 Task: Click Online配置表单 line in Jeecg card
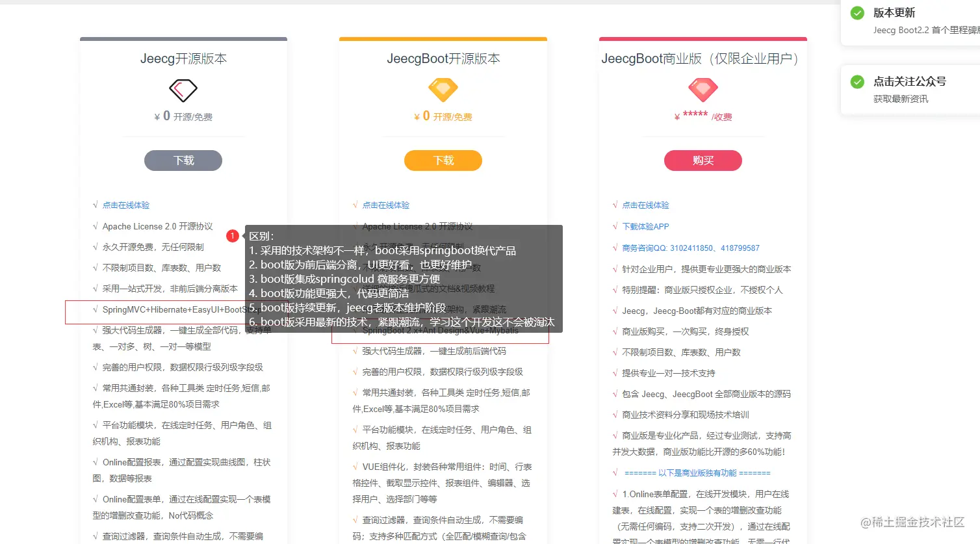[182, 508]
